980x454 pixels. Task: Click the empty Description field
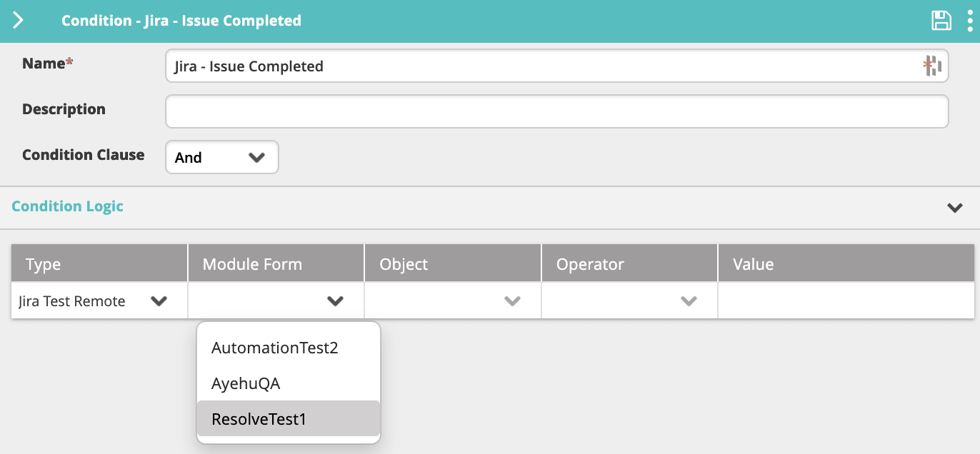pos(556,111)
